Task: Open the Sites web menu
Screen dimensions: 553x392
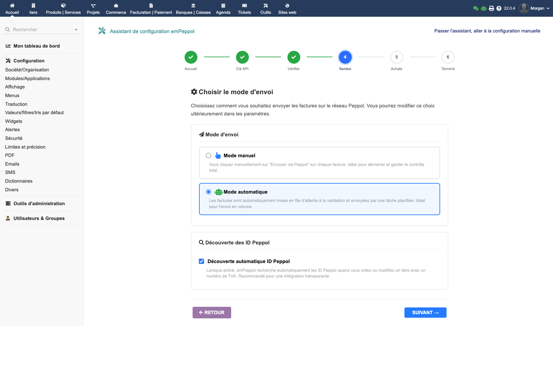Action: pos(287,9)
